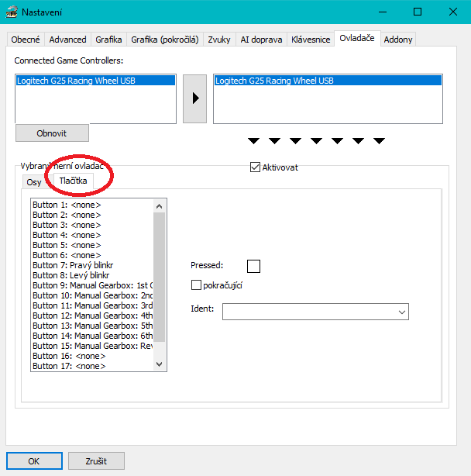Click the right arrow add-controller button
471x476 pixels.
tap(194, 98)
